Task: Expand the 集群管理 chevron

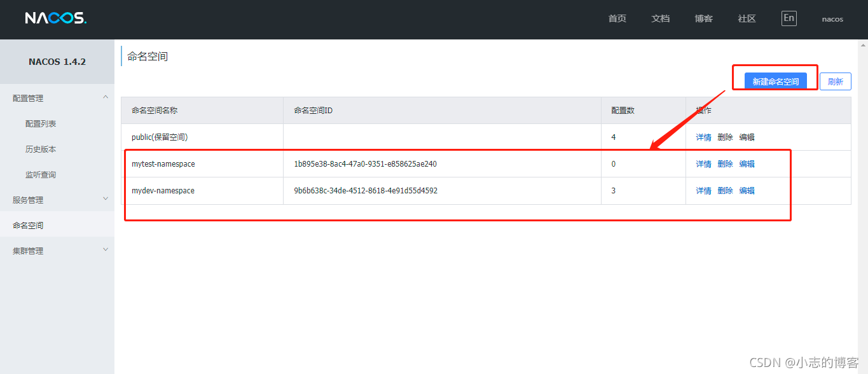Action: (x=106, y=249)
